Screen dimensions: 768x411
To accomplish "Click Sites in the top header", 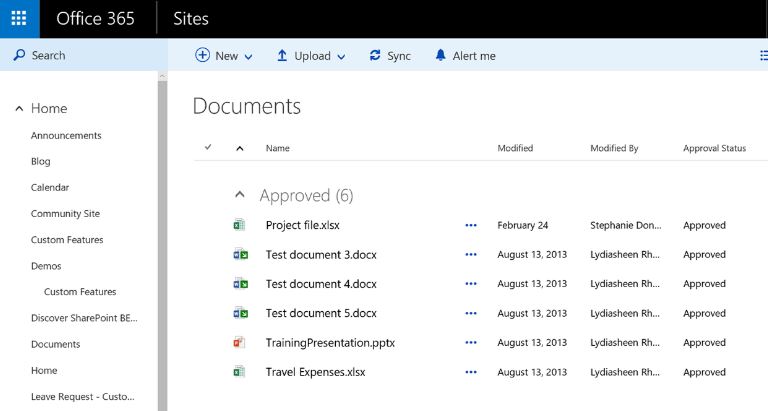I will coord(191,19).
